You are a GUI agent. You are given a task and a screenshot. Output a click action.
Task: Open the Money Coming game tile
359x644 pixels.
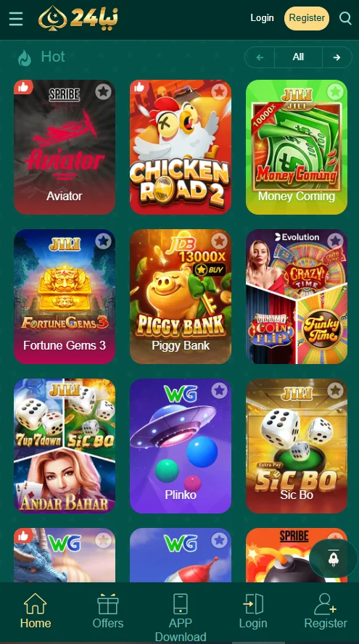pyautogui.click(x=297, y=147)
